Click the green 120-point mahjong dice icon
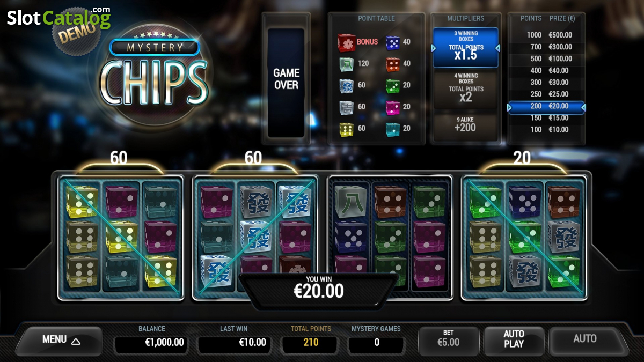 click(x=346, y=64)
